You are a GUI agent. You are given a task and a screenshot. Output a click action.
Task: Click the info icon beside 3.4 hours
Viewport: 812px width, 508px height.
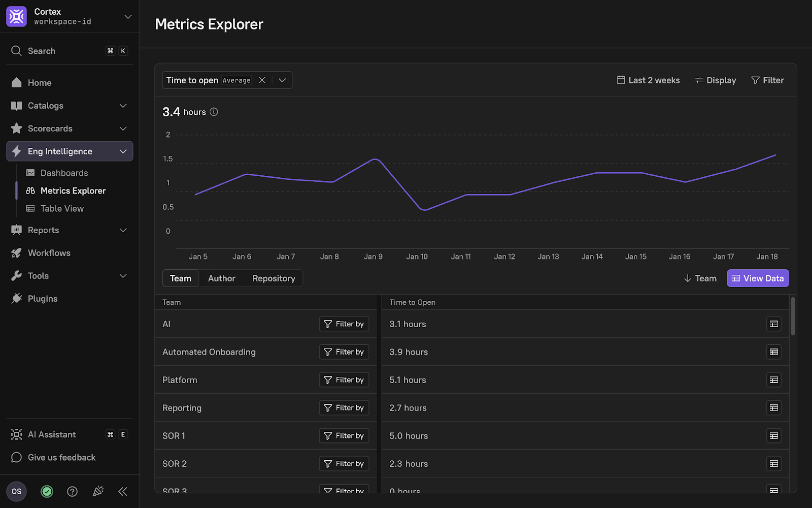[214, 112]
